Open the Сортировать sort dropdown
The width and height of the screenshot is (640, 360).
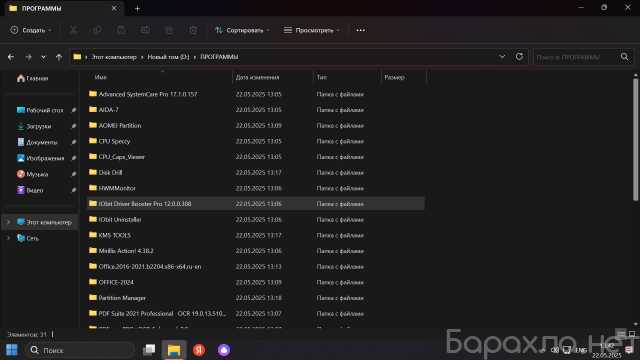(x=242, y=30)
